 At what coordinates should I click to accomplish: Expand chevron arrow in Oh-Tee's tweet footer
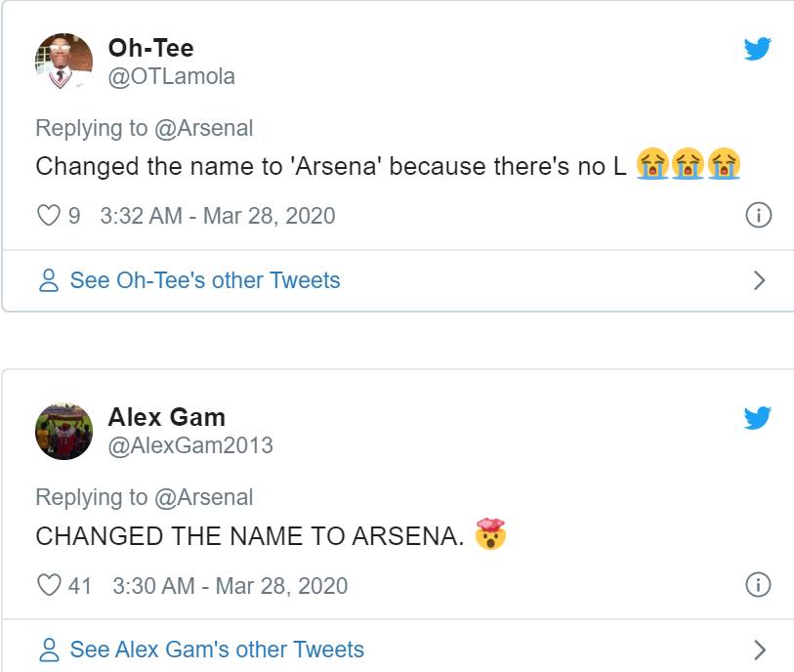(x=759, y=280)
